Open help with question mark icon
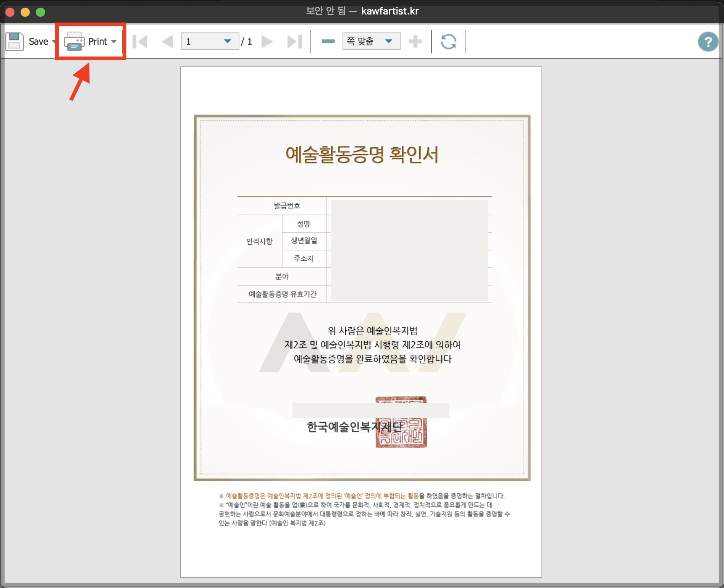The image size is (724, 588). pos(708,41)
